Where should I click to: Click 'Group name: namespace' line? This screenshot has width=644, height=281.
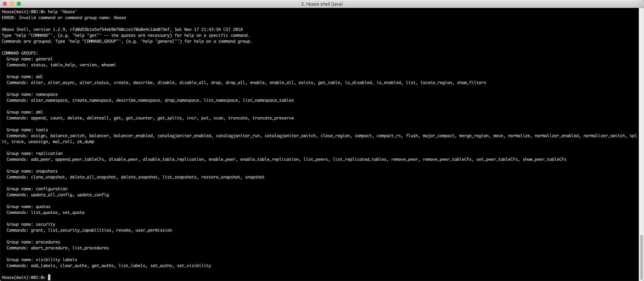point(32,94)
